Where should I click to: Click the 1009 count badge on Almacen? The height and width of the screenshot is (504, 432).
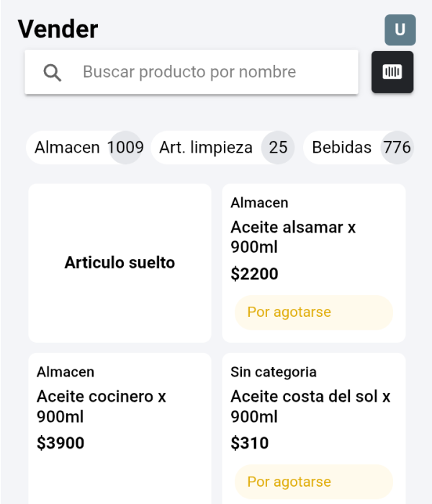click(x=126, y=148)
